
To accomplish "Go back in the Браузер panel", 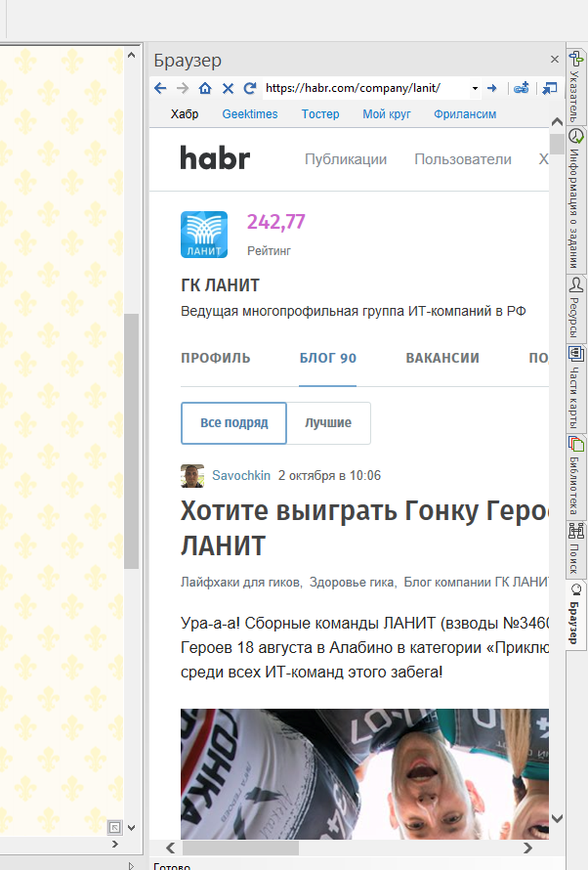I will 160,88.
